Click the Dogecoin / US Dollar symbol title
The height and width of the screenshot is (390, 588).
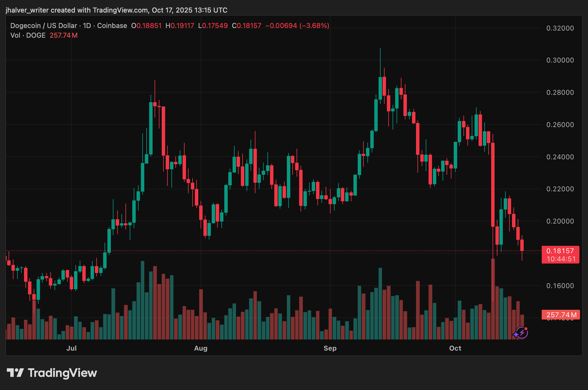click(x=43, y=26)
